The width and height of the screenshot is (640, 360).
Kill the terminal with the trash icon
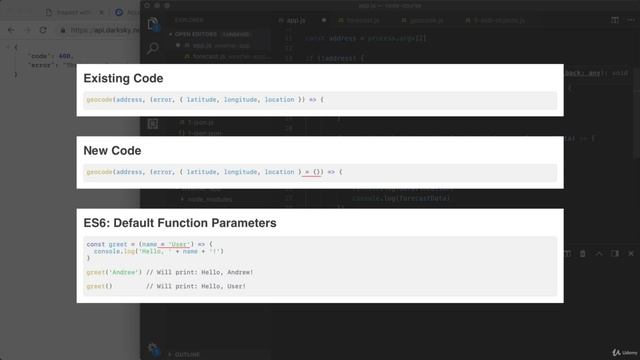click(x=583, y=253)
